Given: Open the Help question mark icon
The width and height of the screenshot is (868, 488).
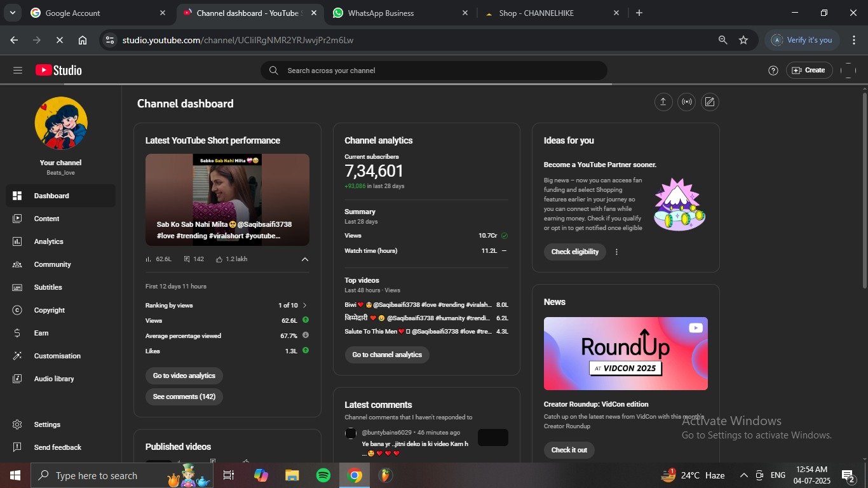Looking at the screenshot, I should (x=773, y=71).
